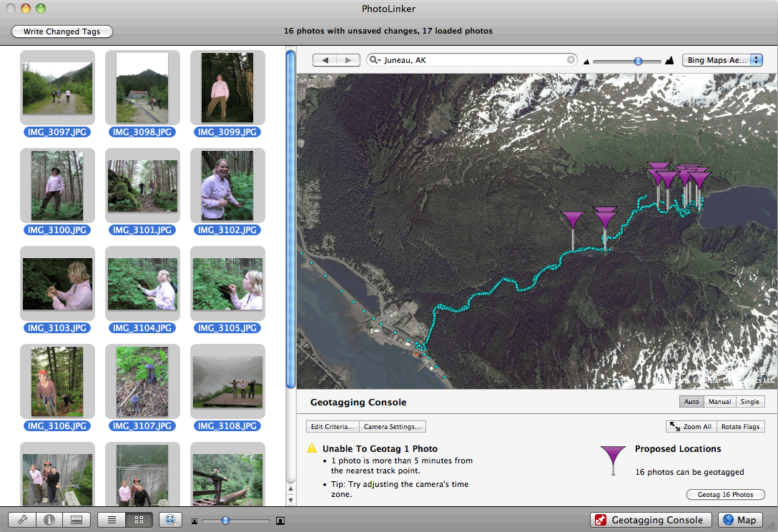Click Proposed Locations purple flag icon
778x532 pixels.
pos(614,460)
